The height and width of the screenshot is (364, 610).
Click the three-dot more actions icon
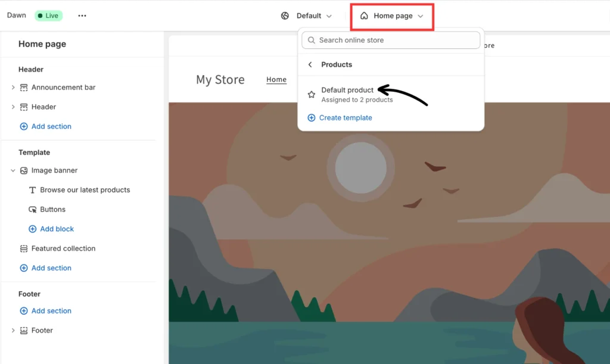click(82, 16)
